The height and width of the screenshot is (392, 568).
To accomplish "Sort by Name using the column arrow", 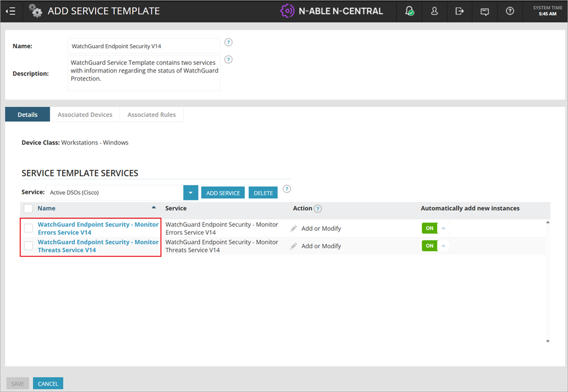I will 153,207.
